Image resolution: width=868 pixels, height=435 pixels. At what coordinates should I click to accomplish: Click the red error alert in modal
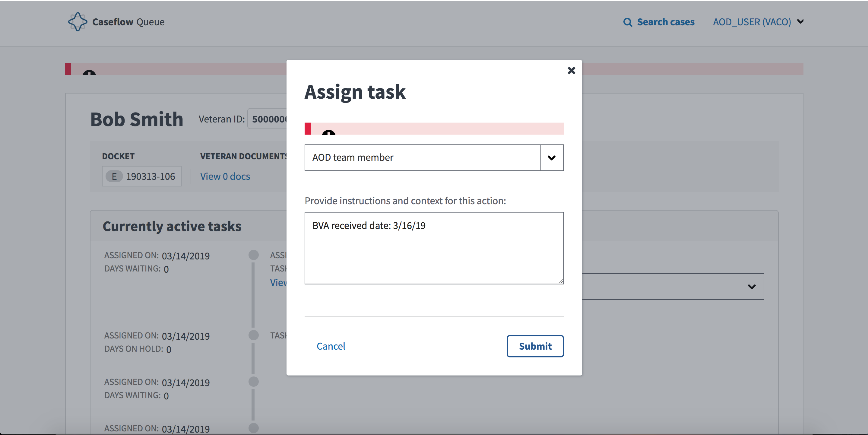click(434, 129)
